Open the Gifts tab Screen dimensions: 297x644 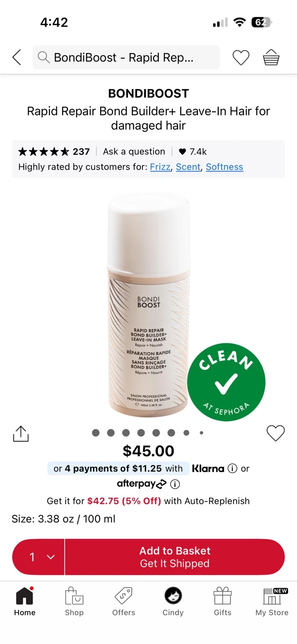[222, 602]
